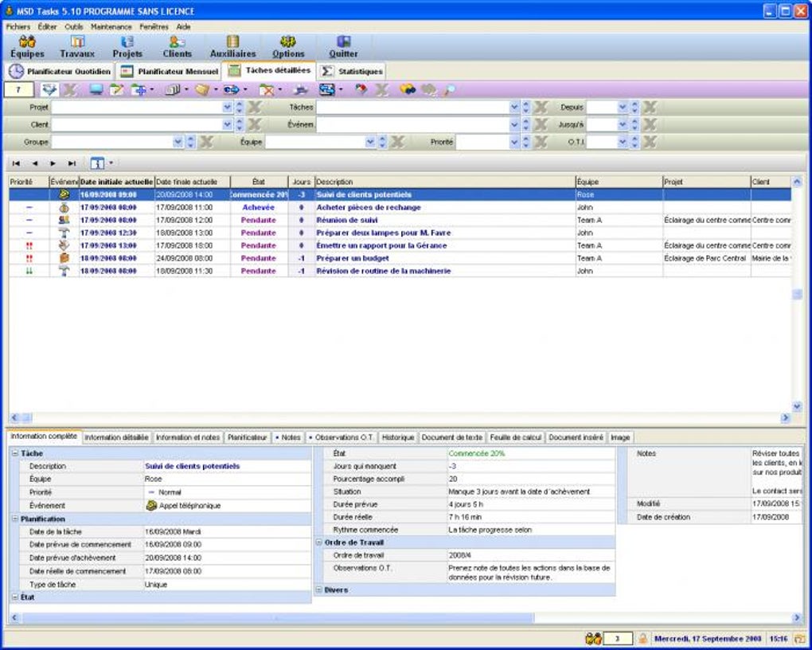The height and width of the screenshot is (650, 812).
Task: Open Auxiliaires from the main toolbar
Action: click(x=232, y=46)
